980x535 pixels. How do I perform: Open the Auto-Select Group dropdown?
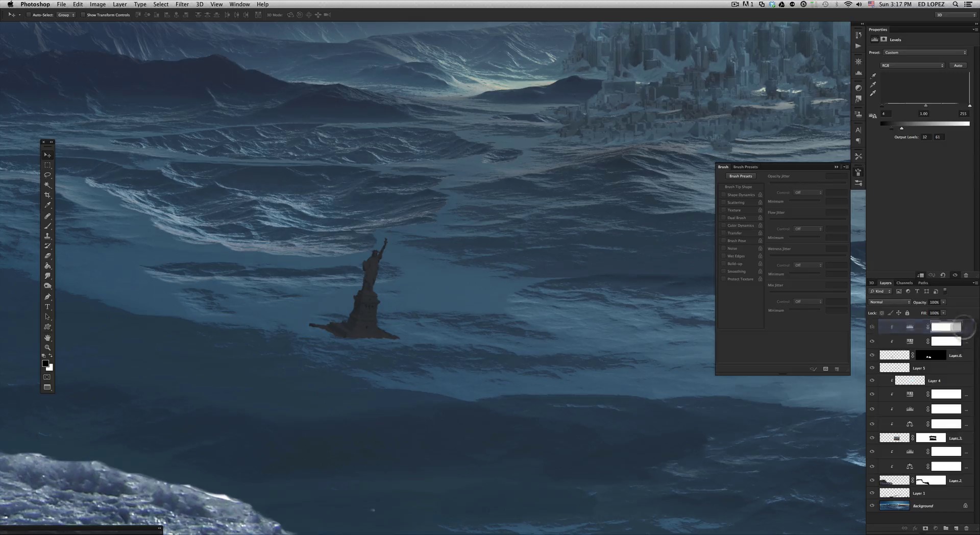pyautogui.click(x=66, y=15)
